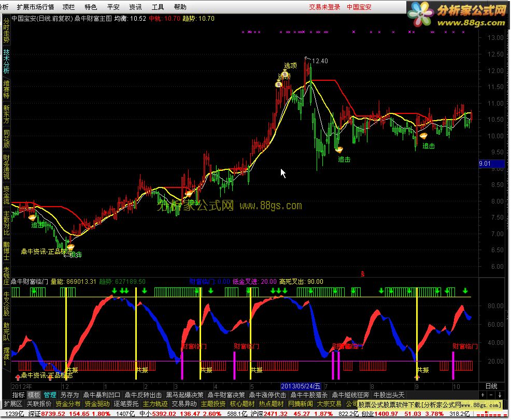Open the 平安 menu
Image resolution: width=511 pixels, height=420 pixels.
113,7
